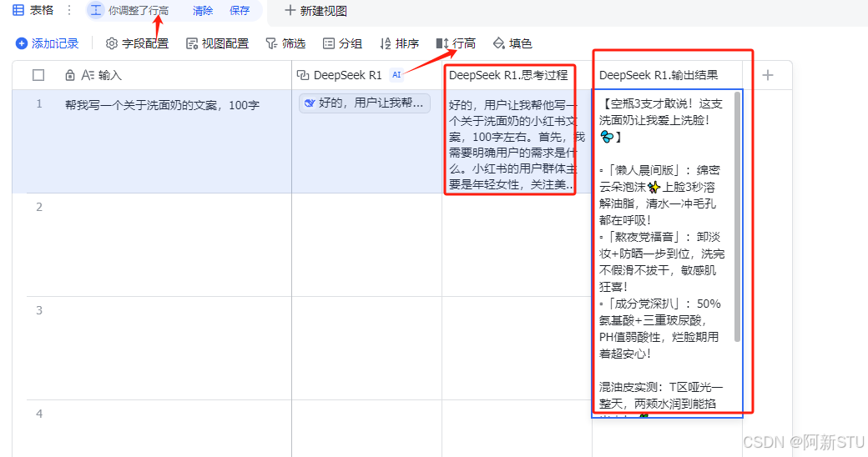Click the 填色 paint bucket icon
The width and height of the screenshot is (868, 457).
[x=499, y=43]
